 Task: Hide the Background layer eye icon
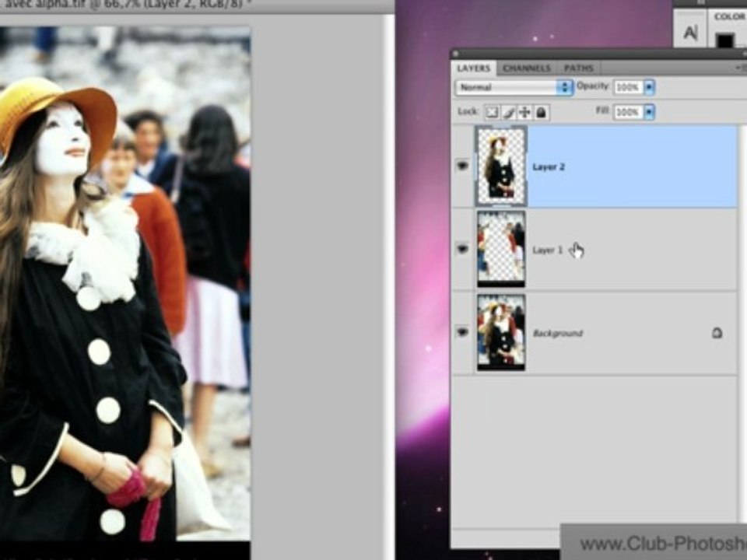[x=462, y=332]
